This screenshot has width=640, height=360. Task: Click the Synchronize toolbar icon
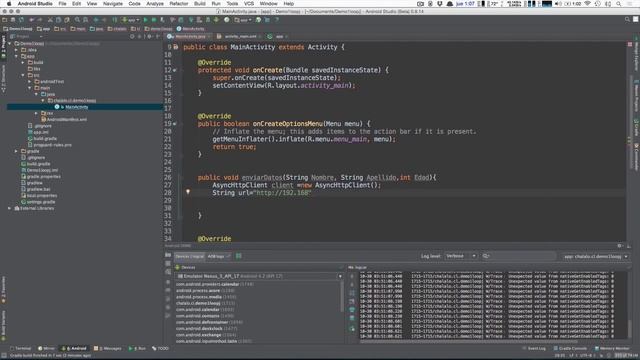pyautogui.click(x=21, y=20)
